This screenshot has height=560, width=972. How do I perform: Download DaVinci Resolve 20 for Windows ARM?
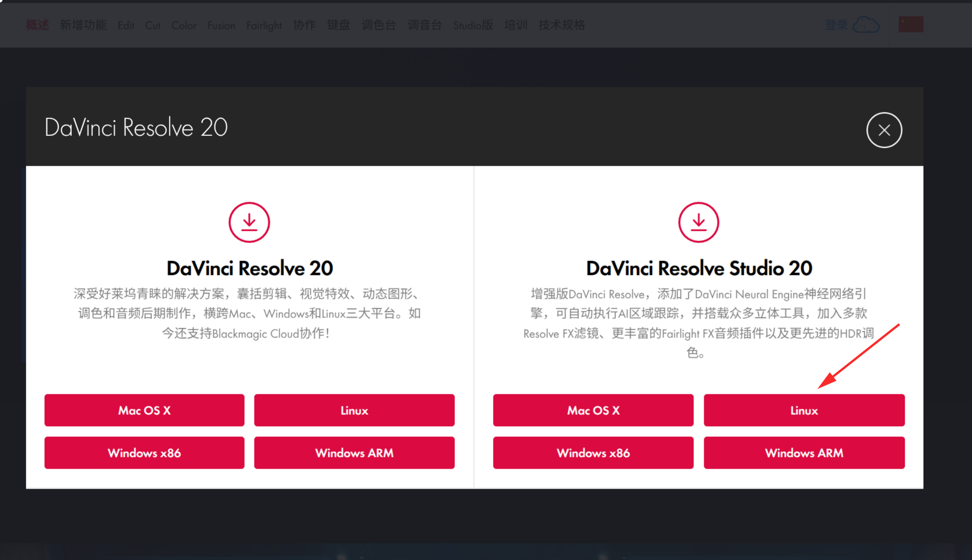pyautogui.click(x=354, y=453)
